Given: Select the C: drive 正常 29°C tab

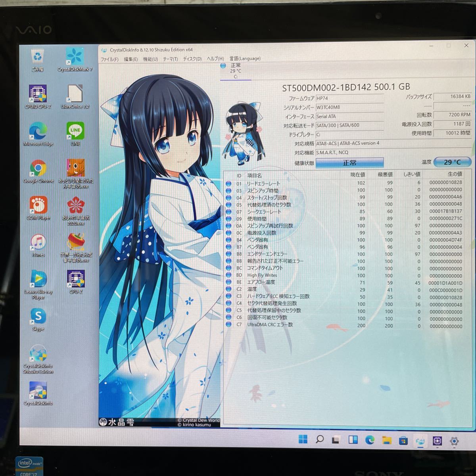Looking at the screenshot, I should pyautogui.click(x=236, y=71).
